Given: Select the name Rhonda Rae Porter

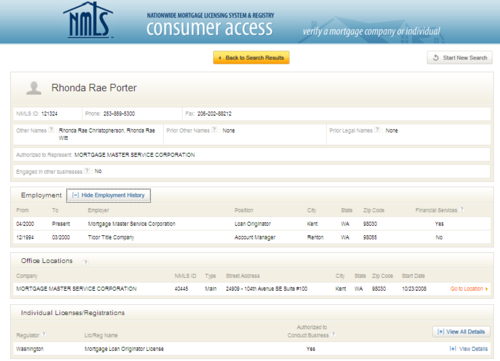Looking at the screenshot, I should point(94,88).
